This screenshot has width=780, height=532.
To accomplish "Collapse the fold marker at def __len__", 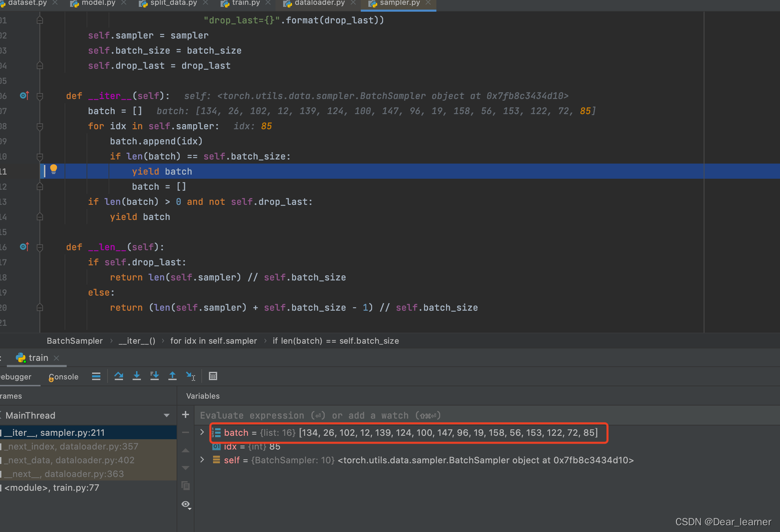I will tap(40, 247).
